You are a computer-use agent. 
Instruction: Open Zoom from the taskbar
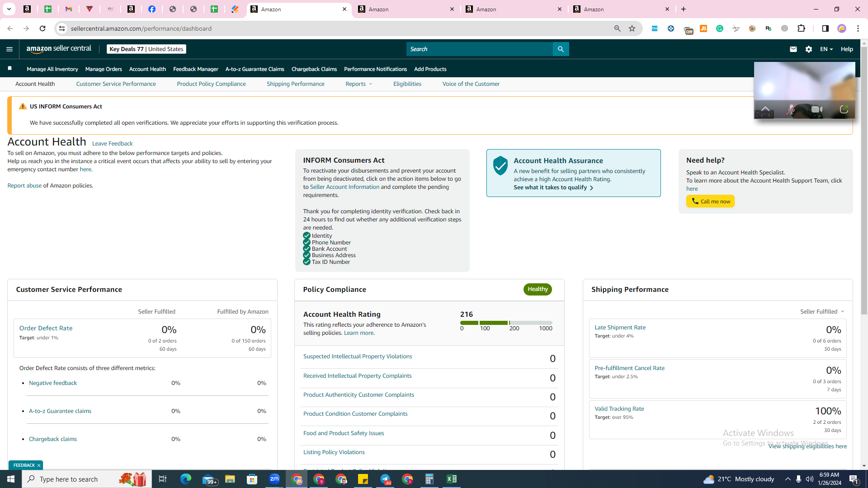click(x=274, y=479)
